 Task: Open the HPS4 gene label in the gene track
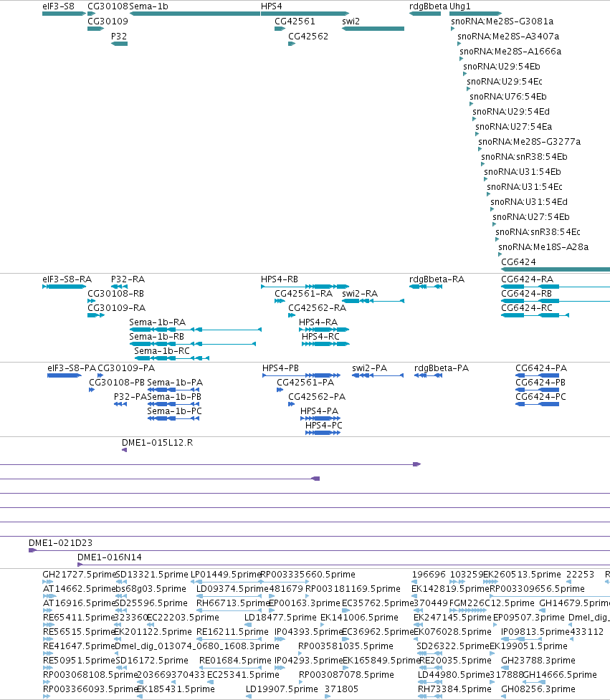coord(272,6)
